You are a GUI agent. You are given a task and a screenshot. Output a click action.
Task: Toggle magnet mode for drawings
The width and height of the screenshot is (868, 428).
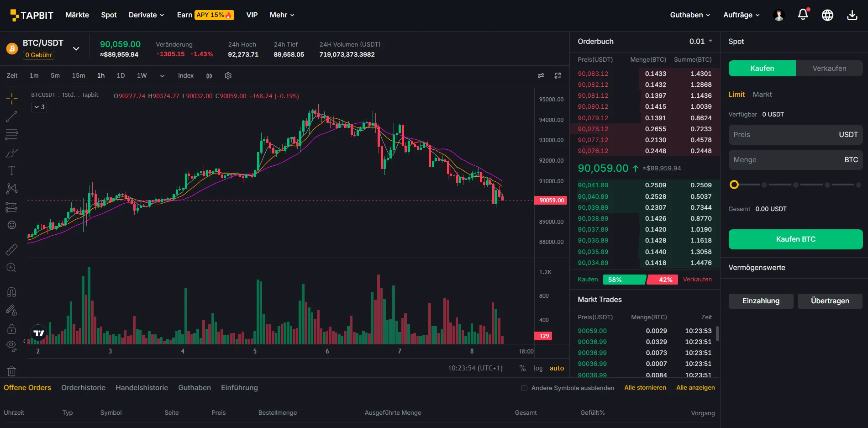coord(12,292)
